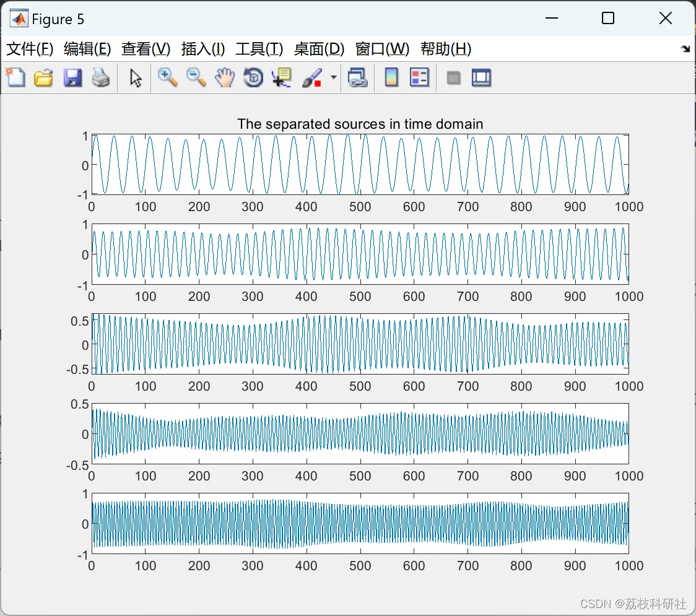Select the first (top) subplot axes

coord(360,164)
